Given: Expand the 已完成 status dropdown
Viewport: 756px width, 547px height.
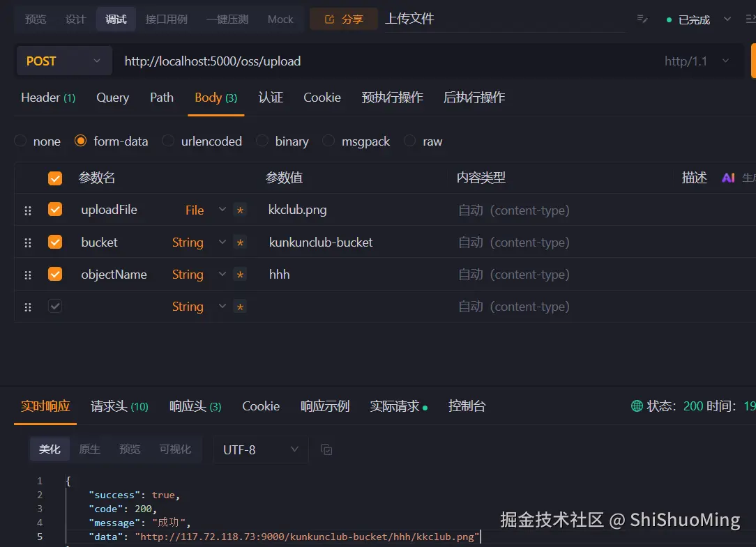Looking at the screenshot, I should pyautogui.click(x=727, y=20).
